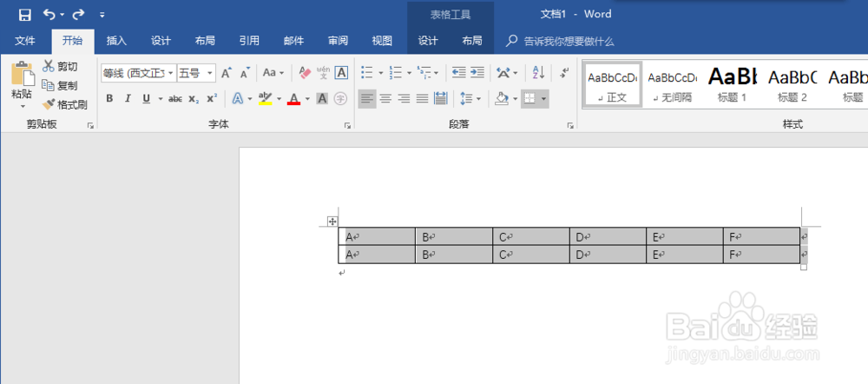
Task: Click the table move handle
Action: click(x=332, y=222)
